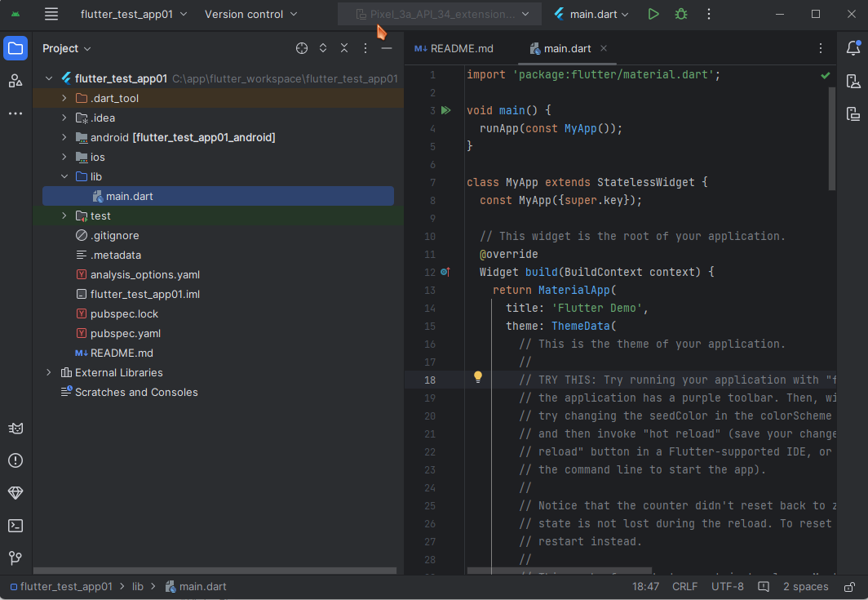Open main.dart run configuration dropdown
The image size is (868, 600).
coord(591,14)
